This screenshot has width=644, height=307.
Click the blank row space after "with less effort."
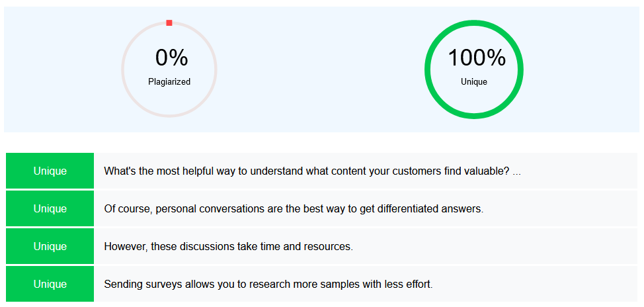click(x=536, y=284)
